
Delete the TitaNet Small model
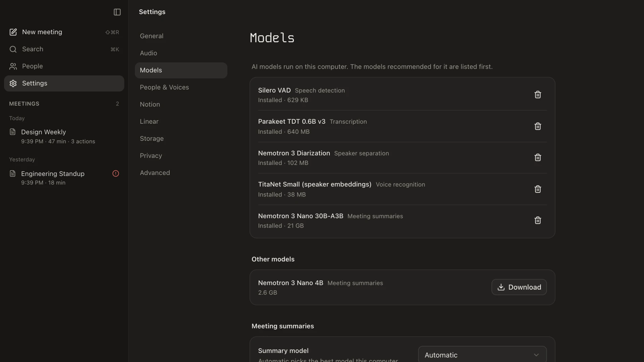click(x=538, y=189)
